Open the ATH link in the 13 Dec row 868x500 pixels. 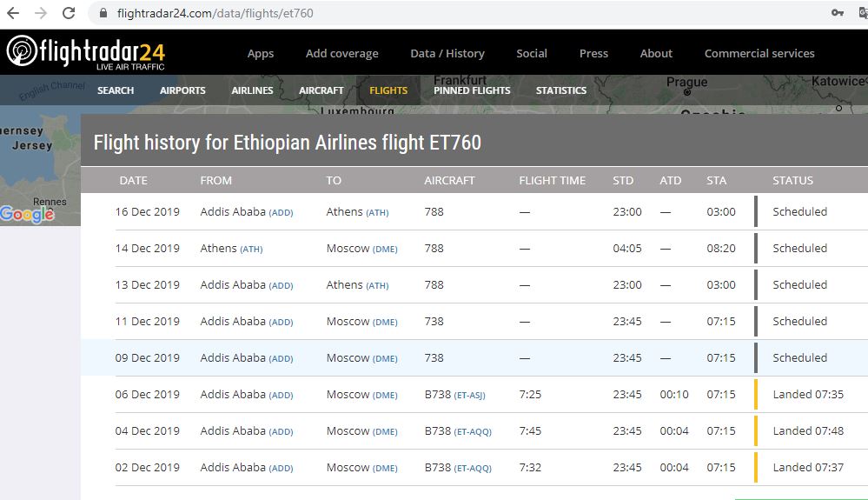377,286
